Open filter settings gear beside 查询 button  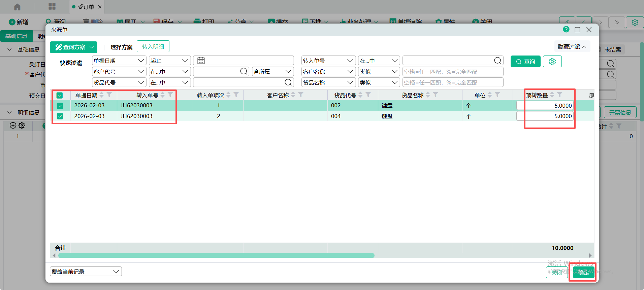pos(552,62)
